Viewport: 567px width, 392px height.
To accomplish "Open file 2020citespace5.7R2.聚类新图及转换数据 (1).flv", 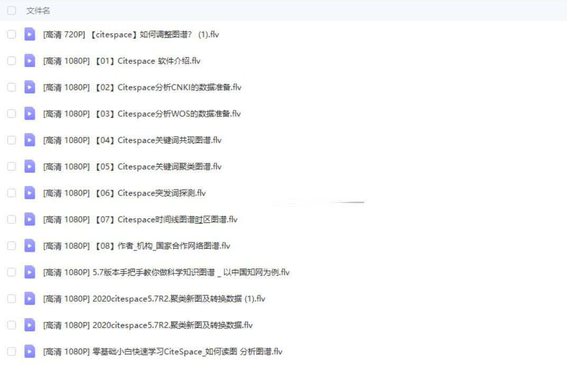I will 154,298.
